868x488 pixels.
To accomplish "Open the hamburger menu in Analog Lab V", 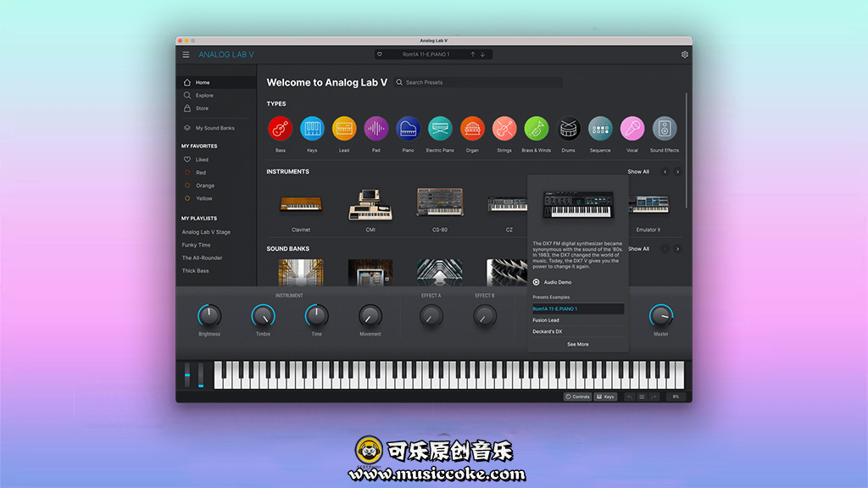I will [186, 55].
